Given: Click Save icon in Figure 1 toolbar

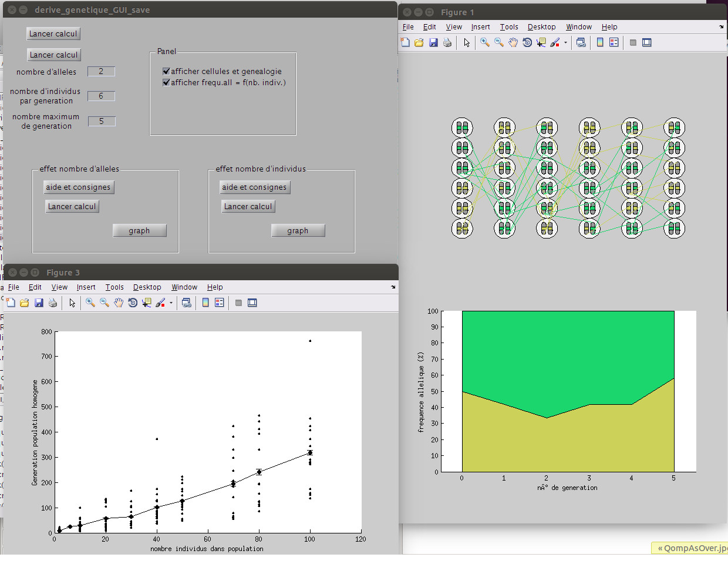Looking at the screenshot, I should (433, 42).
